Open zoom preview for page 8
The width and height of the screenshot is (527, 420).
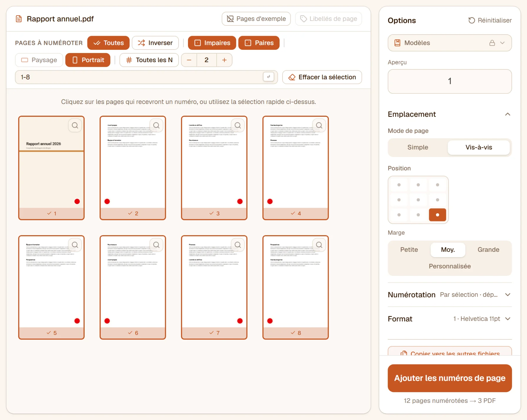(x=319, y=245)
